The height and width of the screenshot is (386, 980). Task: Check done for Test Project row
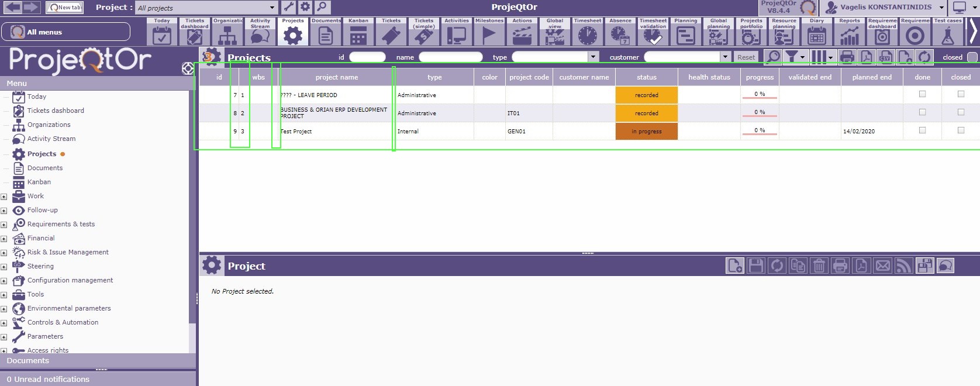922,130
